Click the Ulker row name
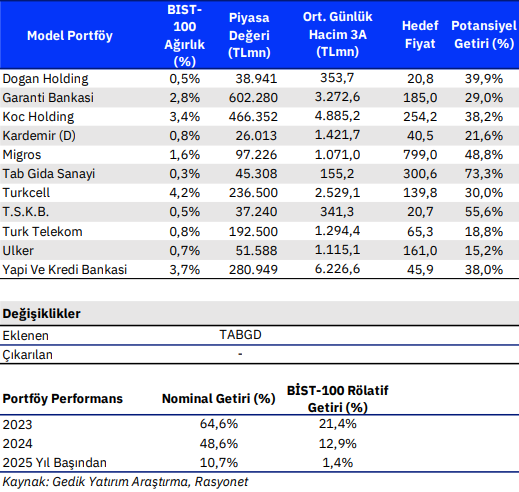The width and height of the screenshot is (519, 492). 18,251
